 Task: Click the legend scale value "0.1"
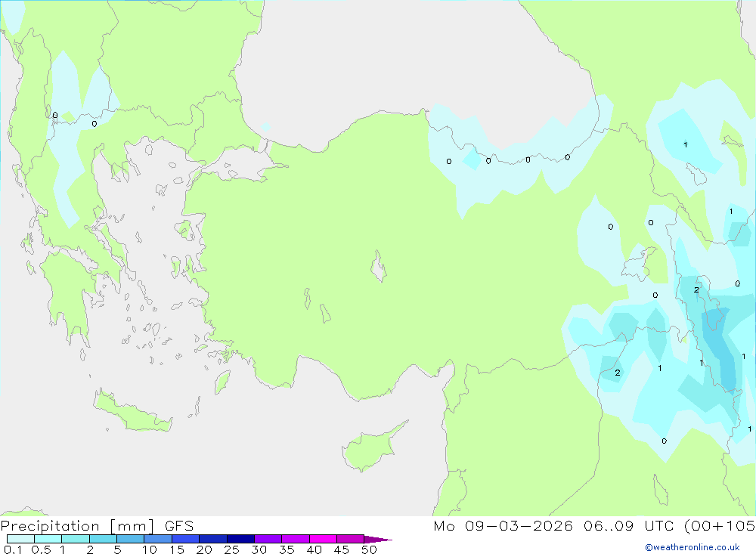coord(13,549)
